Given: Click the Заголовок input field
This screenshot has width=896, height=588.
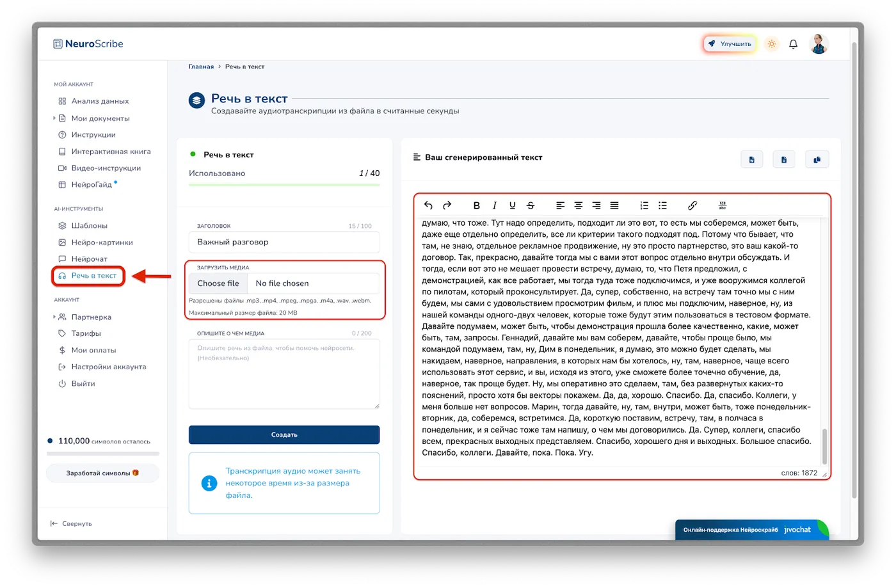Looking at the screenshot, I should coord(284,242).
